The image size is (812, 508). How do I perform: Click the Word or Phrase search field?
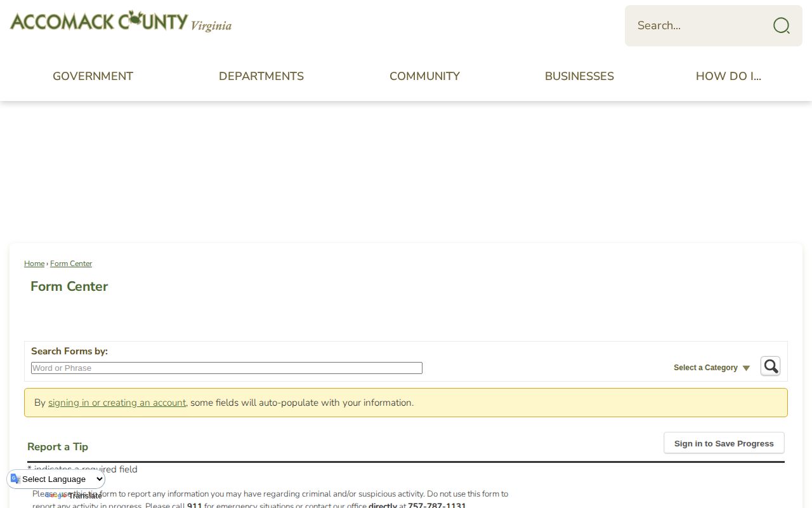[x=226, y=368]
